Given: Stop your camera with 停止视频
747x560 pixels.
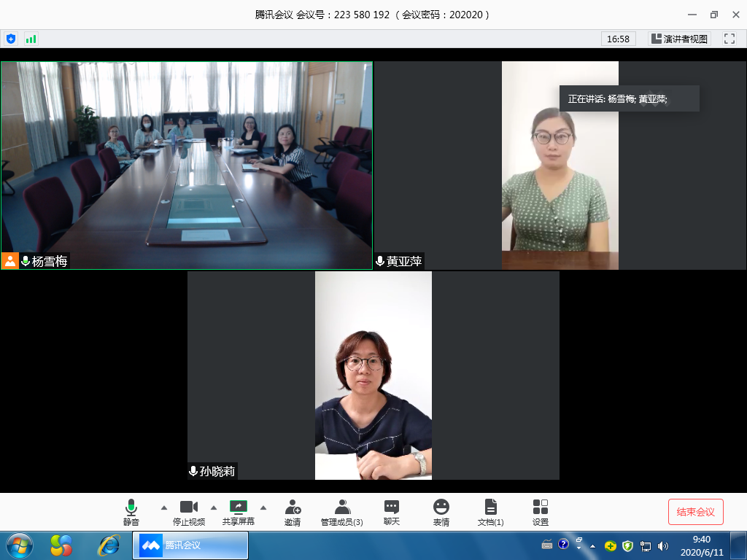Looking at the screenshot, I should pyautogui.click(x=189, y=510).
